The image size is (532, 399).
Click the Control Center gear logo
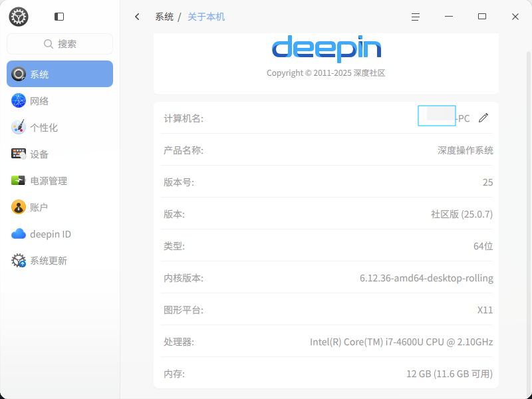(x=19, y=16)
